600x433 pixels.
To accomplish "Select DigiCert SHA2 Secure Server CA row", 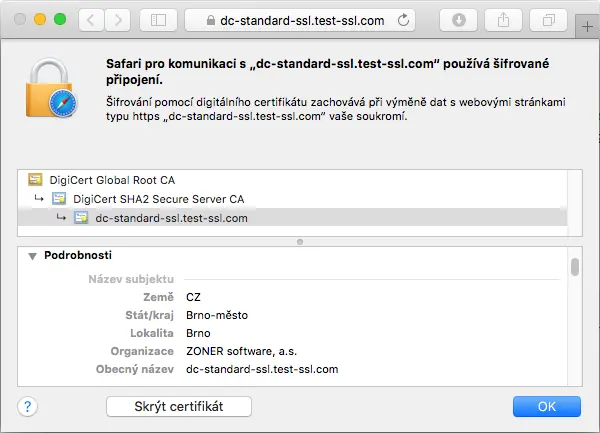I will click(292, 199).
